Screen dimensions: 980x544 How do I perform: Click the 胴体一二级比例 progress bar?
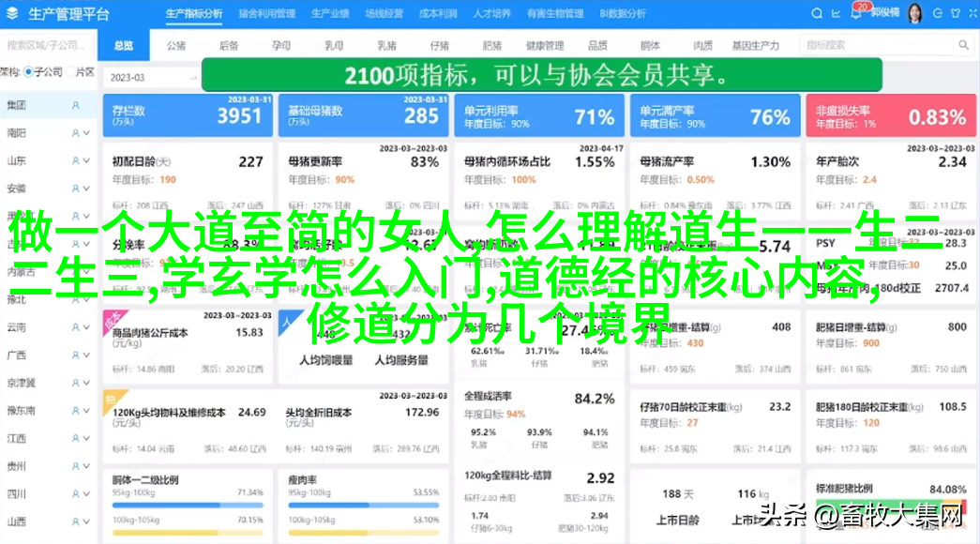pos(188,518)
